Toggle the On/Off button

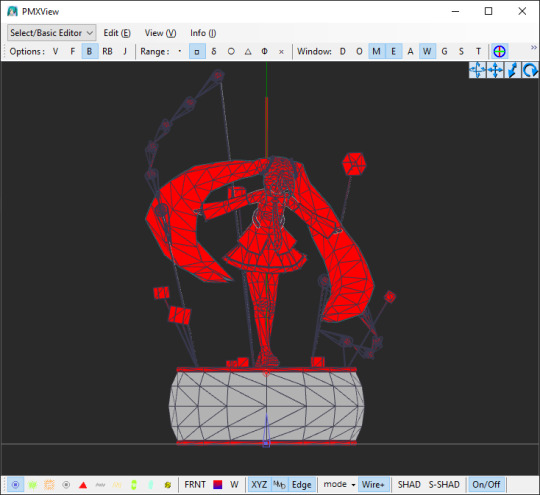(x=486, y=485)
